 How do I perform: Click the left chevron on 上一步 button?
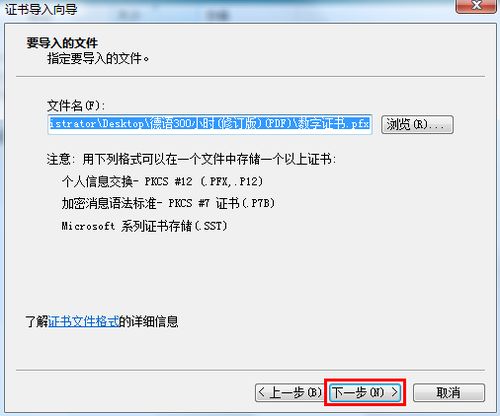pyautogui.click(x=262, y=392)
